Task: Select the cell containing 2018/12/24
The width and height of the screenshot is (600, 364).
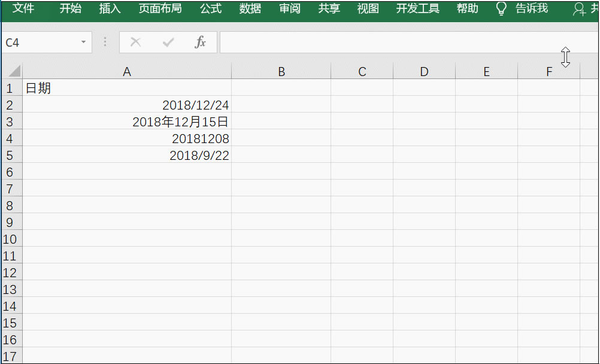Action: (x=127, y=105)
